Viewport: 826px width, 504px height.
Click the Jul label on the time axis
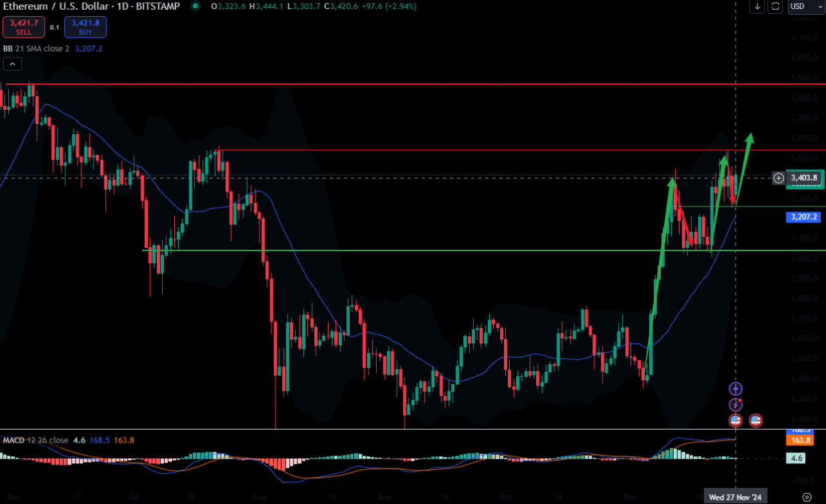(134, 498)
